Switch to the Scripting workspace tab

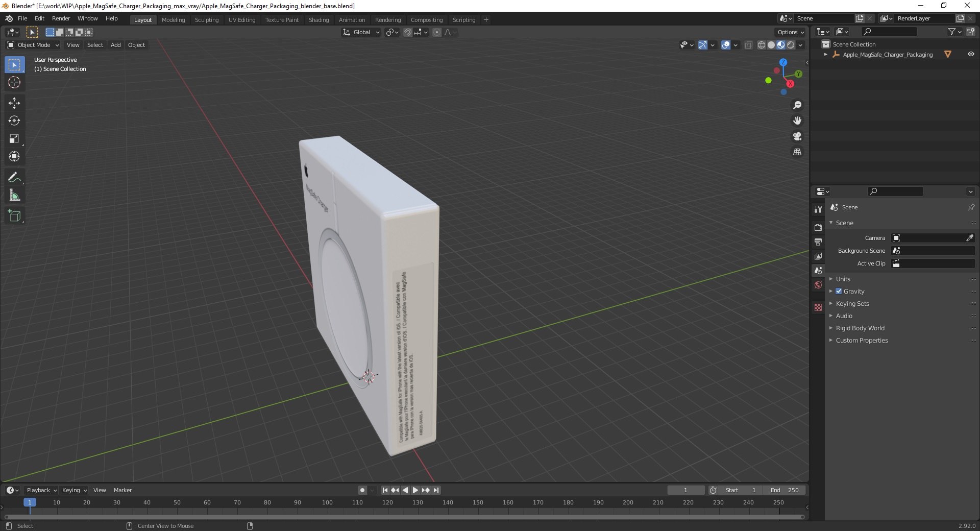tap(463, 20)
